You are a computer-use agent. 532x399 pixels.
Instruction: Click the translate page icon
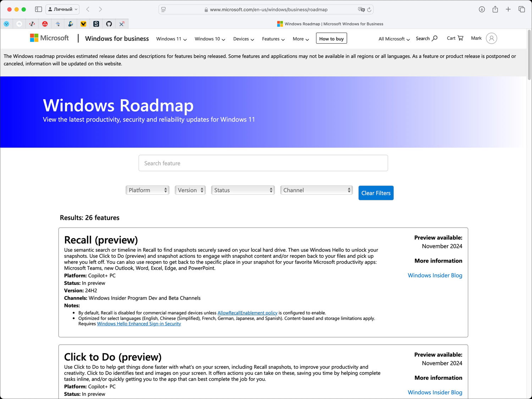coord(361,10)
